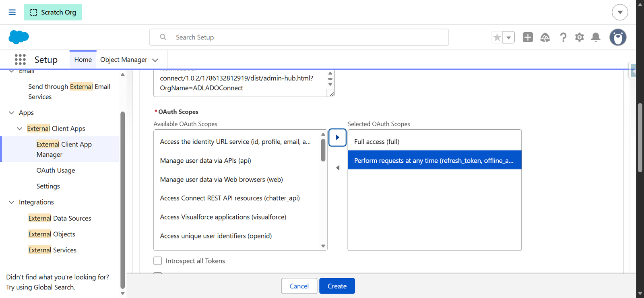
Task: Collapse the External Client Apps chevron
Action: (19, 128)
